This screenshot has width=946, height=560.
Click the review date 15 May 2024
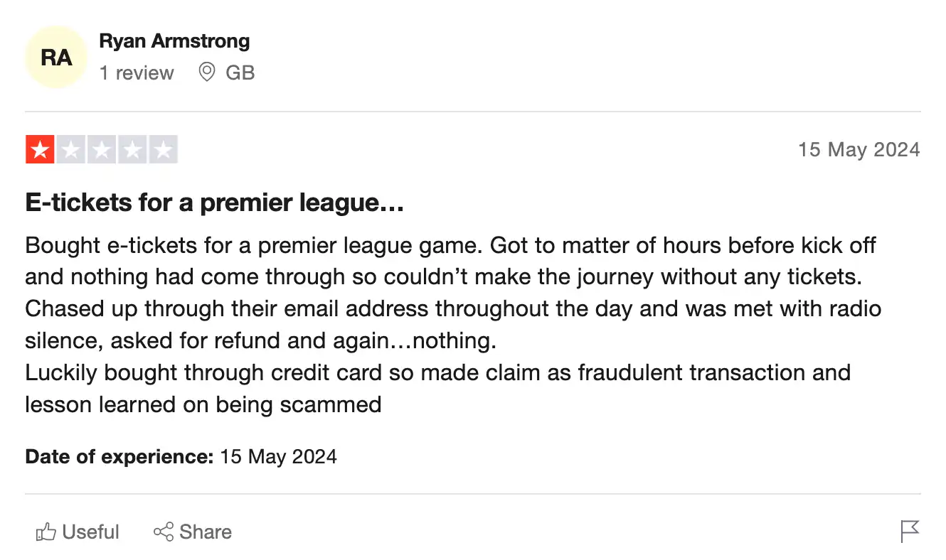pyautogui.click(x=859, y=149)
